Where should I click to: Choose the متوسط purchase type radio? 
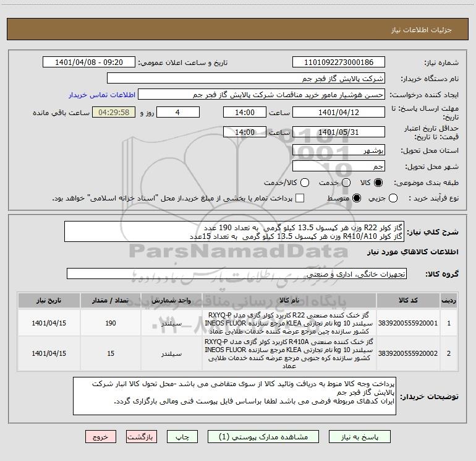[357, 198]
